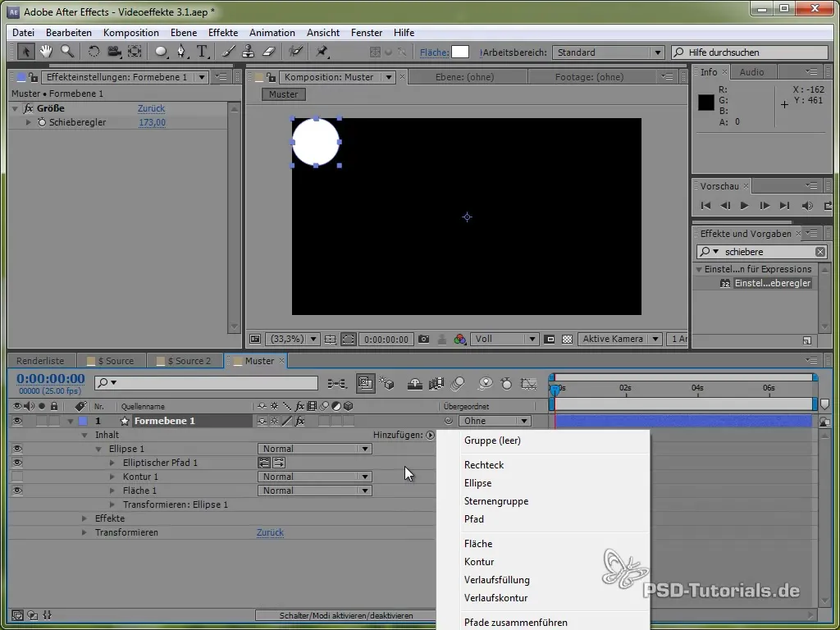
Task: Toggle the Schieberegler stopwatch keyframe icon
Action: (42, 122)
